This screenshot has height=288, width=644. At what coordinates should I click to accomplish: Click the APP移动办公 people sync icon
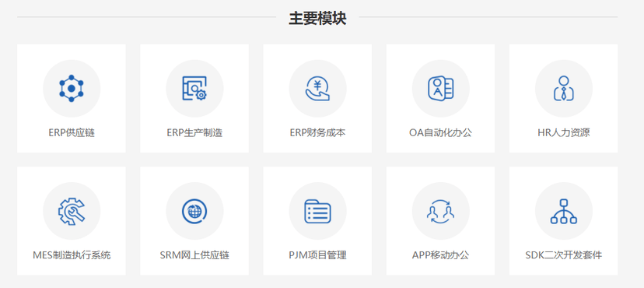click(x=440, y=211)
